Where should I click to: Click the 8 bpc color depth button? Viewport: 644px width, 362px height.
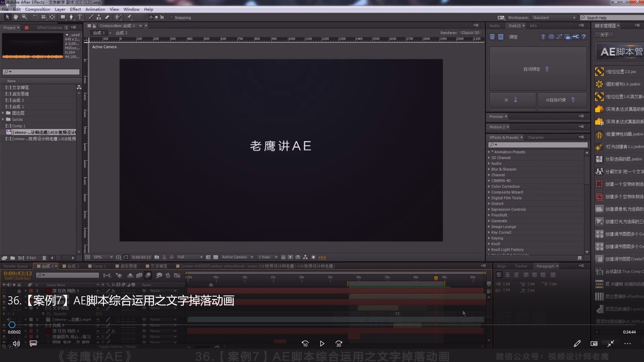click(x=31, y=258)
